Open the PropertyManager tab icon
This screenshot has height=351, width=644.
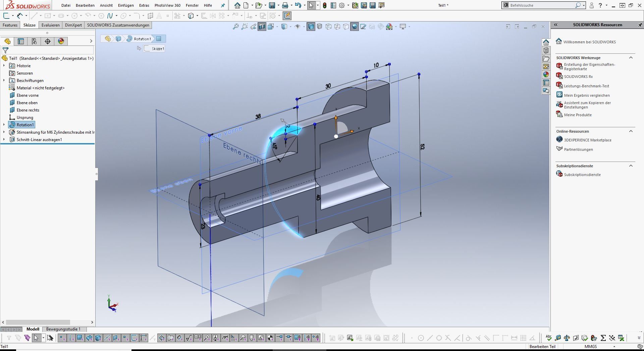(x=21, y=41)
